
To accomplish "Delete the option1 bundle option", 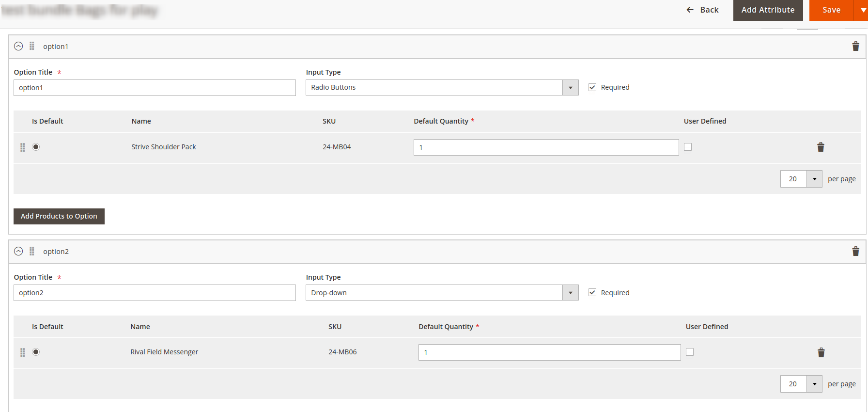I will pos(855,47).
